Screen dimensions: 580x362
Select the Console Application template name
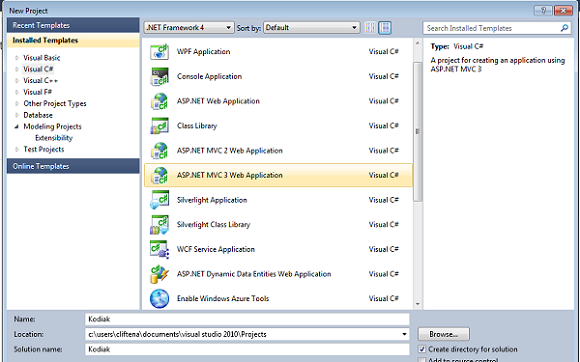click(x=209, y=77)
